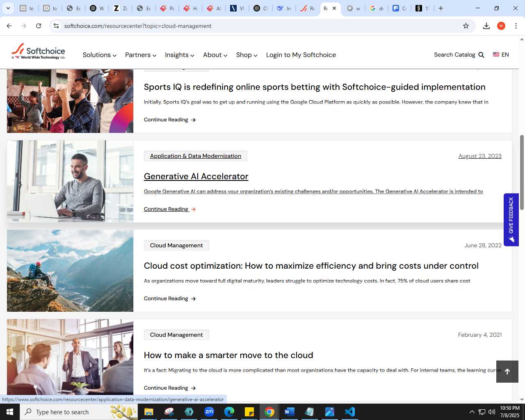Click the office meeting thumbnail image

coord(70,357)
